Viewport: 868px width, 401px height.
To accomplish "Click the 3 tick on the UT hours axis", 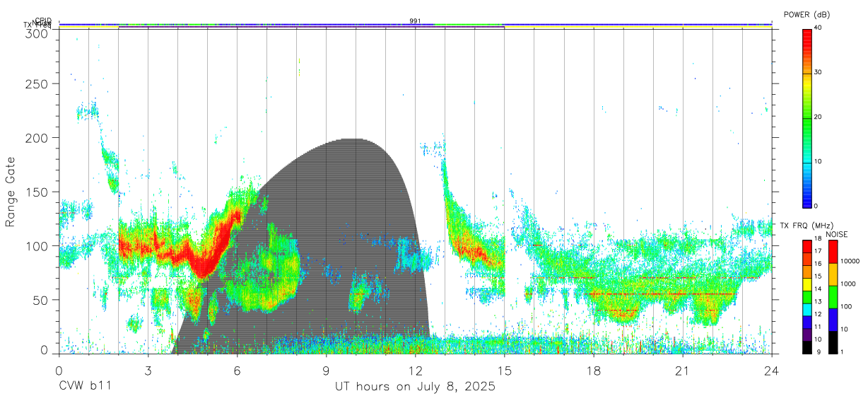I will click(x=148, y=371).
